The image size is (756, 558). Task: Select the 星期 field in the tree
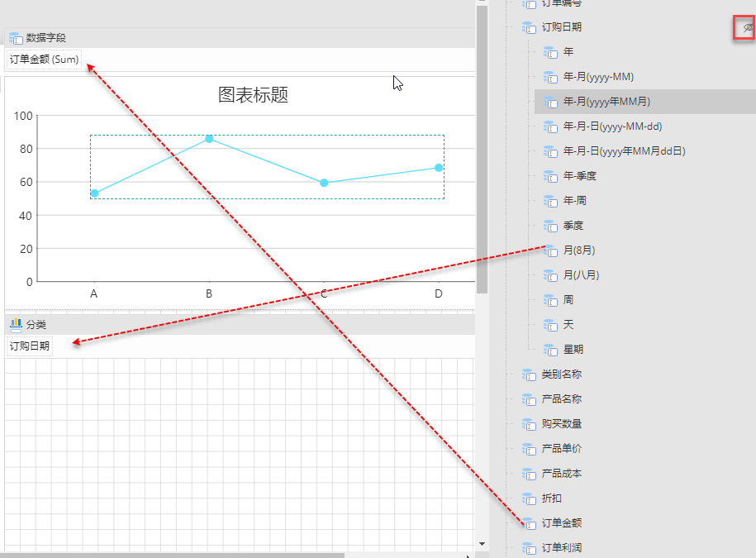tap(573, 350)
